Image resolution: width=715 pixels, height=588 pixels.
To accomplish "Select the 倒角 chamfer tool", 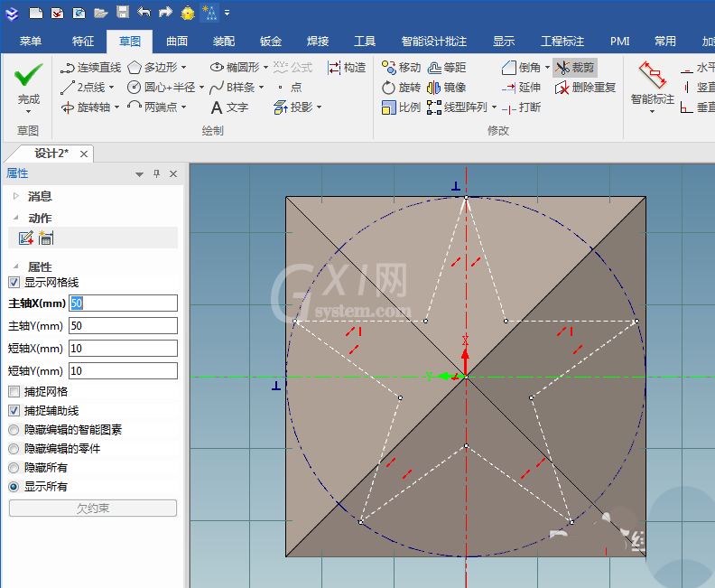I will tap(521, 68).
